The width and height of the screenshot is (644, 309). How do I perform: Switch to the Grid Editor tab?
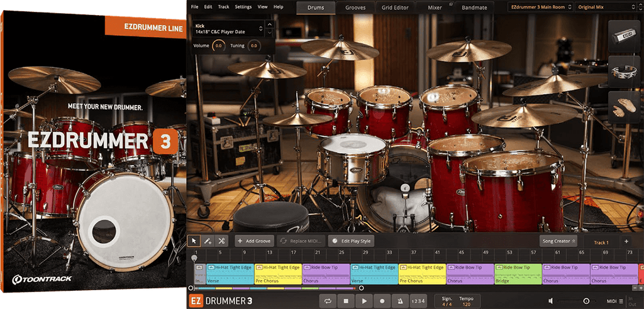[x=396, y=8]
